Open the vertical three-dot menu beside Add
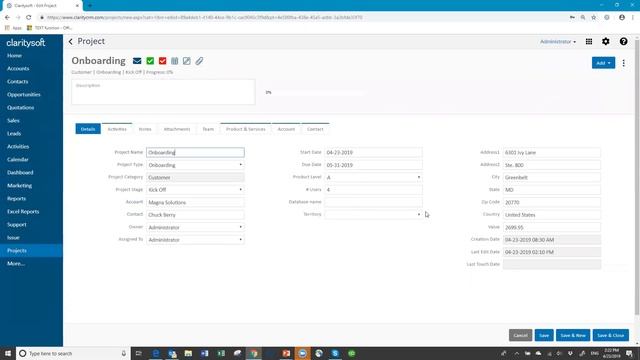640x360 pixels. [623, 63]
